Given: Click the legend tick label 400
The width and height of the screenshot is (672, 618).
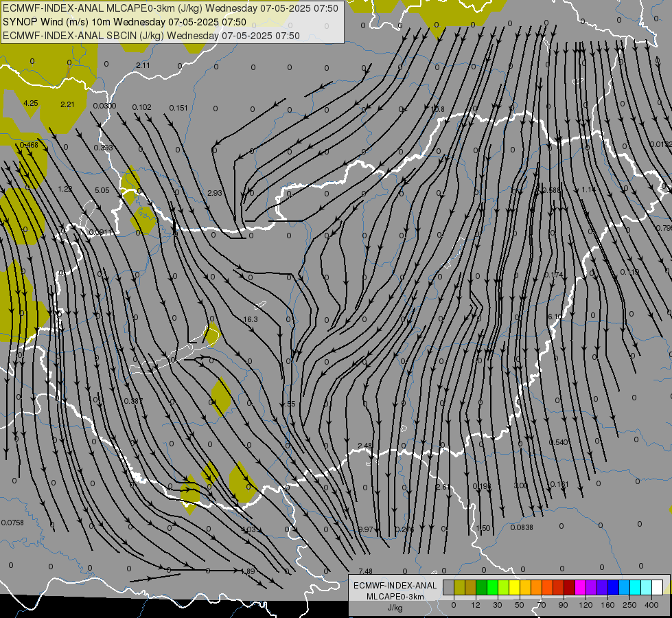Looking at the screenshot, I should point(651,605).
